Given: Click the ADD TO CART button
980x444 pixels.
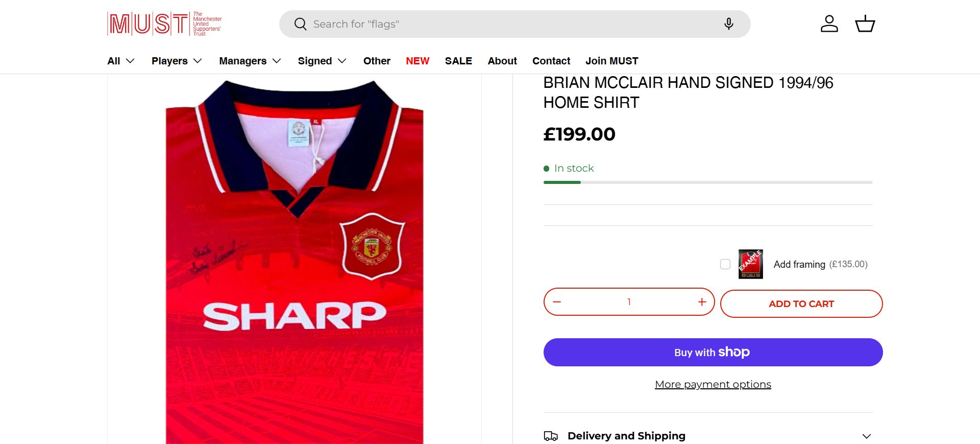Looking at the screenshot, I should tap(801, 304).
